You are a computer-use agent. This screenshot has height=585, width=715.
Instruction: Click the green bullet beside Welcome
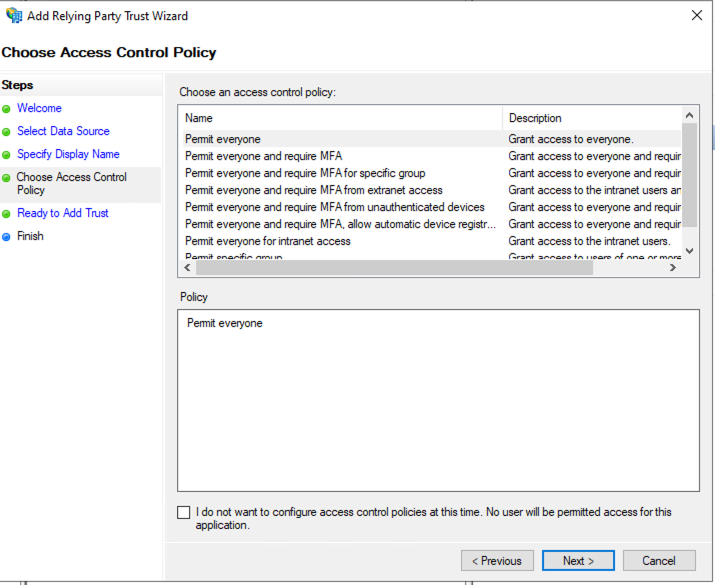6,109
